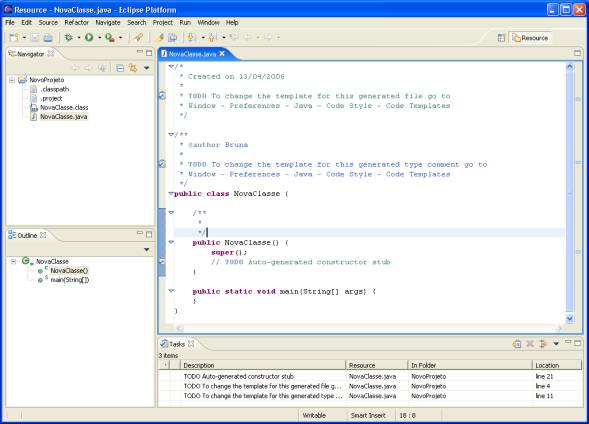Fold the 'Created on' header comment
Image resolution: width=589 pixels, height=424 pixels.
click(x=171, y=66)
